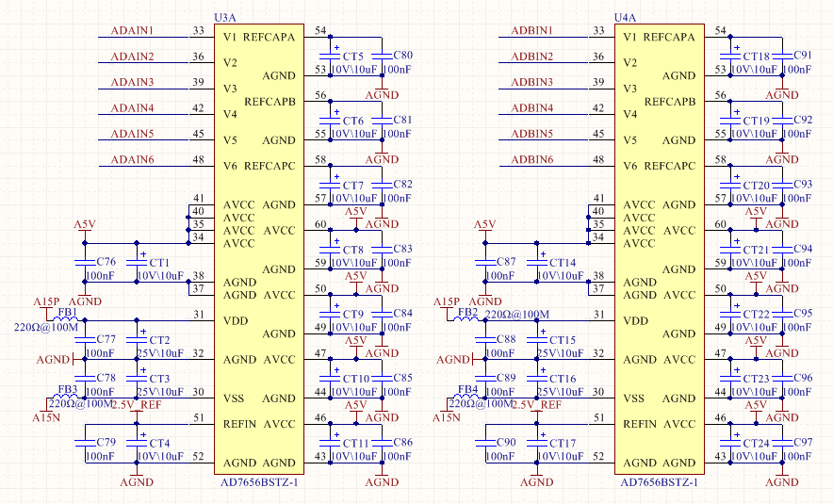The image size is (833, 504).
Task: Click the ADBIN2 net label
Action: 531,57
